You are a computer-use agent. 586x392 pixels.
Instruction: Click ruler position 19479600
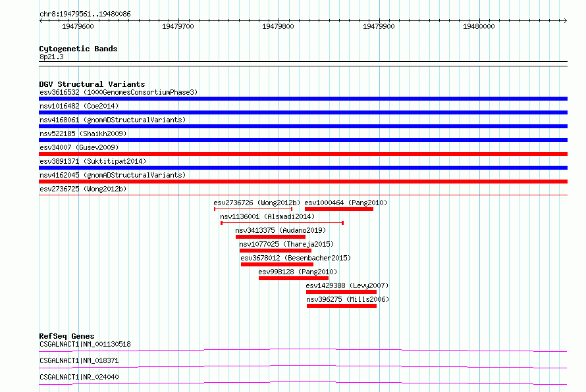click(78, 26)
